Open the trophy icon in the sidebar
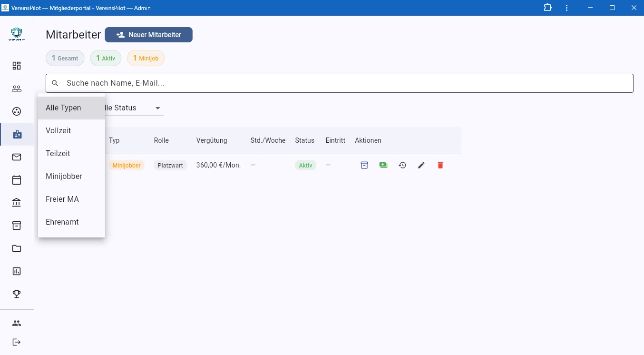Screen dimensions: 644x355 (17, 294)
